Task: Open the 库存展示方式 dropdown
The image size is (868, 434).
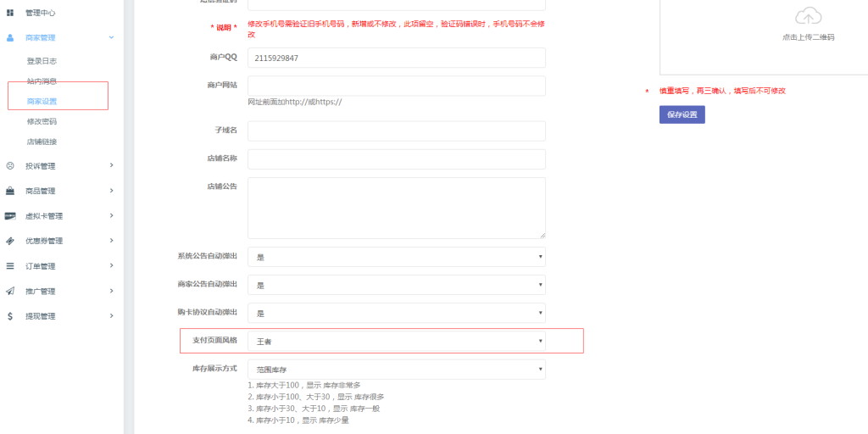Action: (x=396, y=370)
